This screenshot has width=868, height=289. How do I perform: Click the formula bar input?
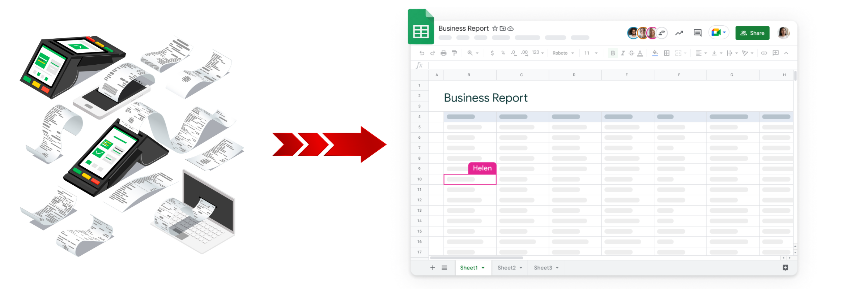611,65
